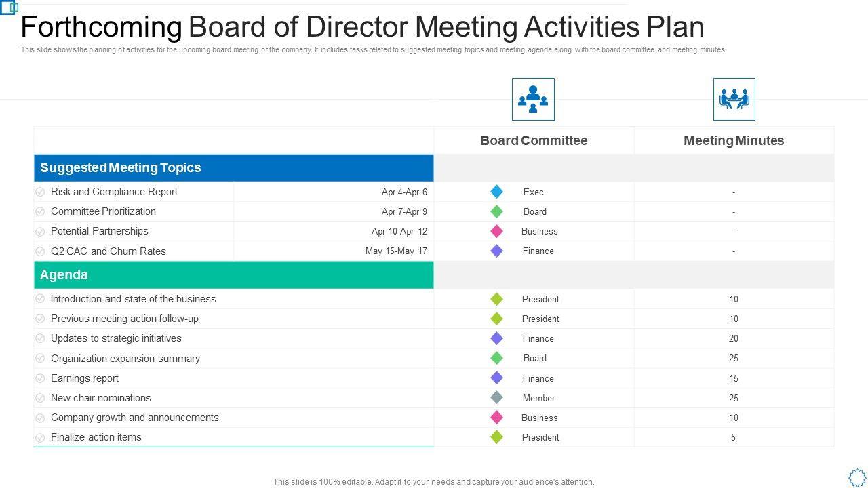Toggle check circle for Q2 CAC and Churn Rates
The image size is (868, 488).
[x=40, y=251]
